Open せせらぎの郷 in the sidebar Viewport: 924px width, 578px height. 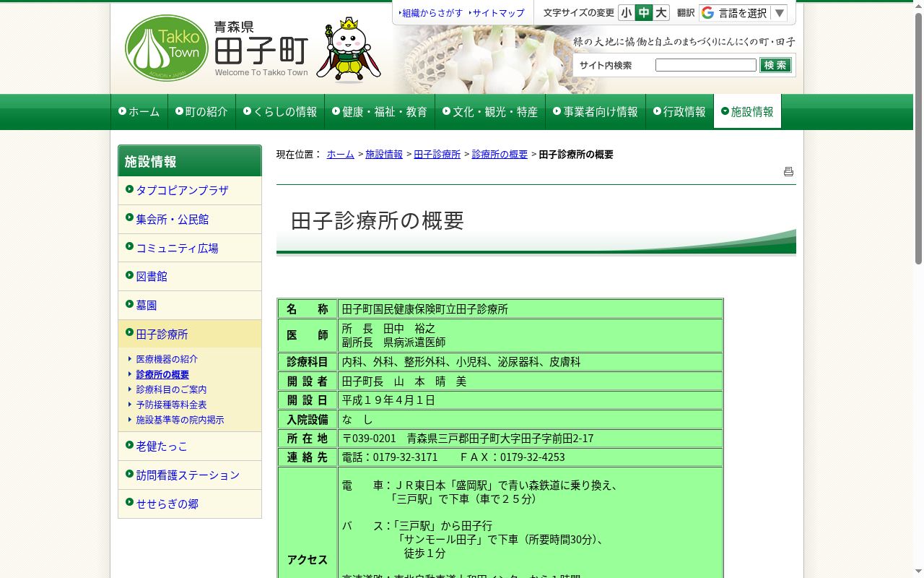190,504
